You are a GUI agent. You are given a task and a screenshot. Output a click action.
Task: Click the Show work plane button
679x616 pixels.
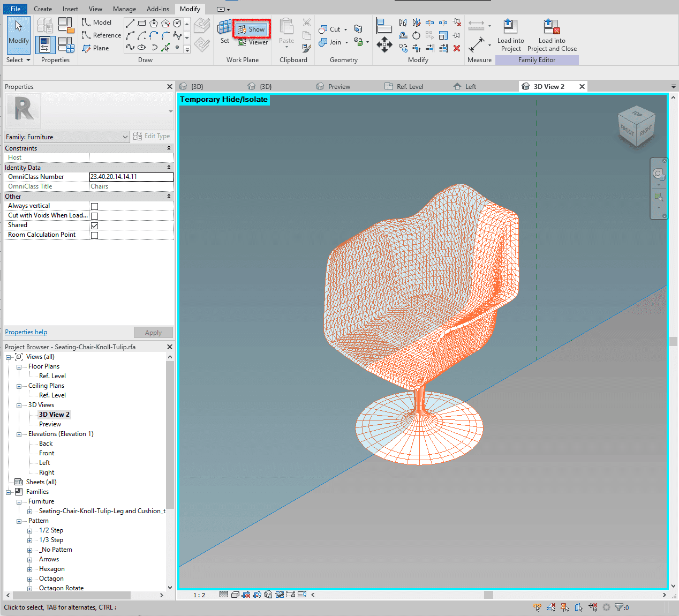(251, 29)
